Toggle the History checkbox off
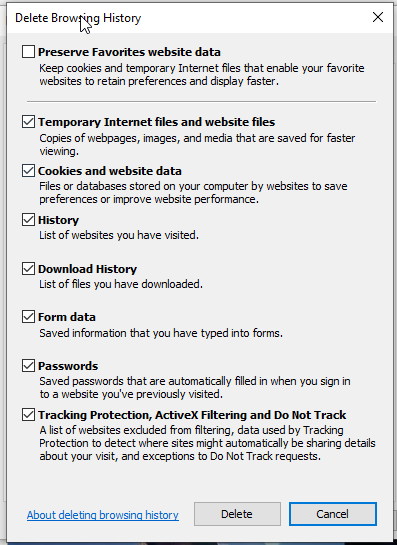397x545 pixels. point(28,220)
